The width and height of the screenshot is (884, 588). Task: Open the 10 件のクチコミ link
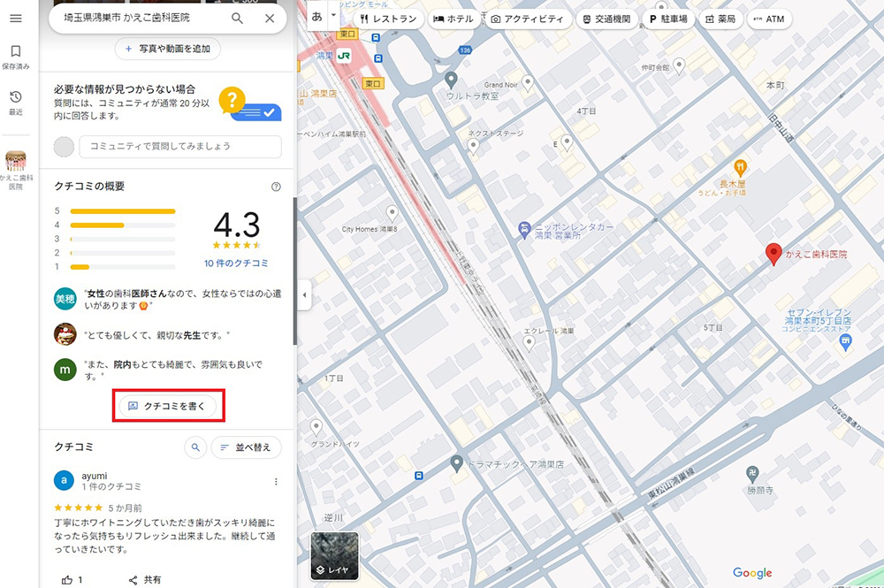[236, 263]
